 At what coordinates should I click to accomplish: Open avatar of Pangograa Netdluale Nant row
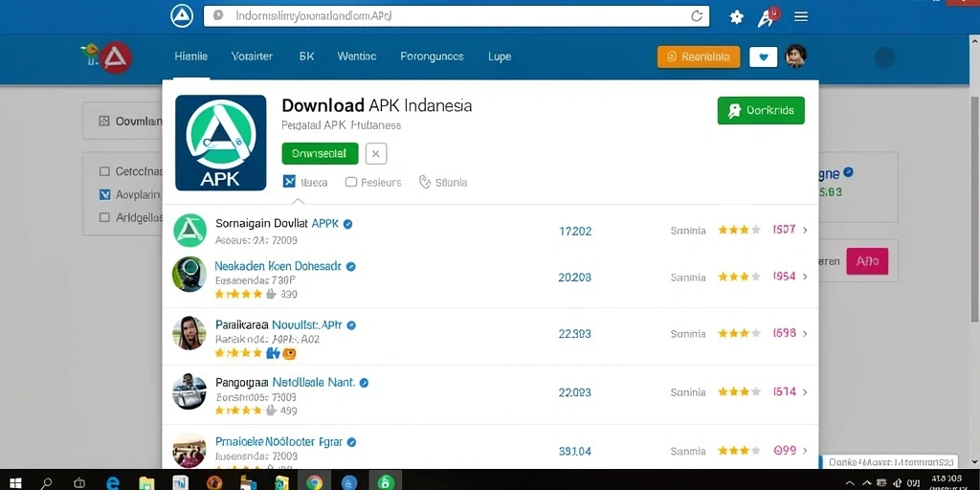(x=189, y=391)
